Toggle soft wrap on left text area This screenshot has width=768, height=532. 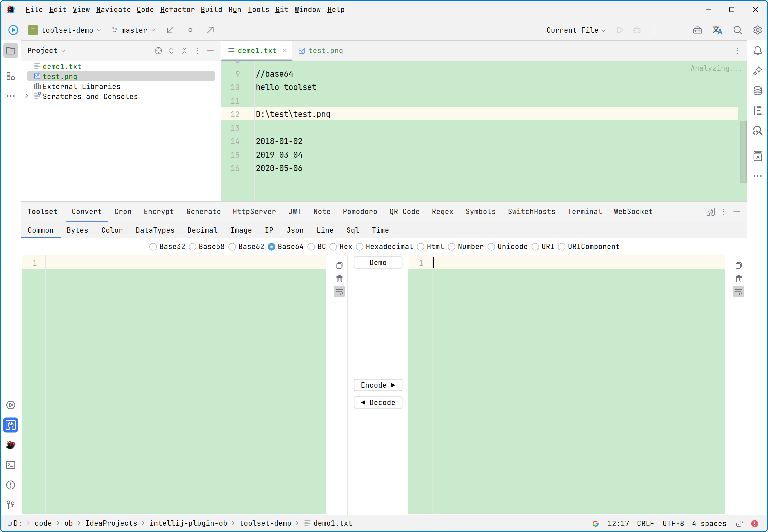click(339, 292)
